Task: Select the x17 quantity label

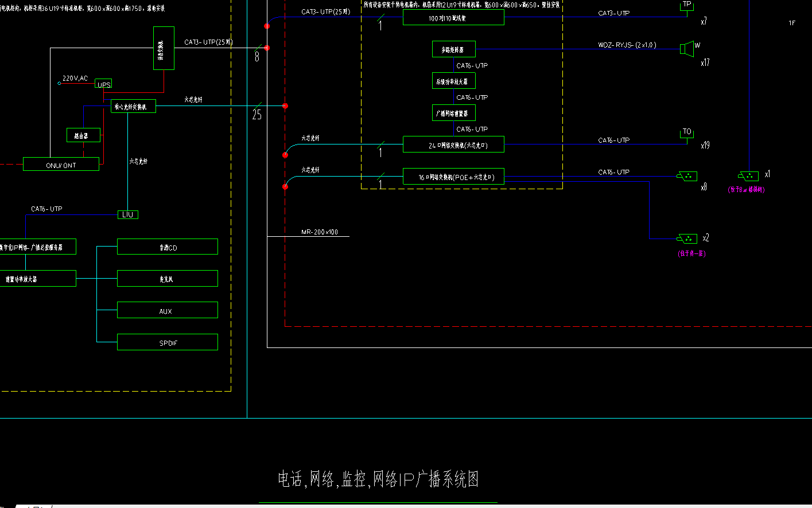Action: 705,62
